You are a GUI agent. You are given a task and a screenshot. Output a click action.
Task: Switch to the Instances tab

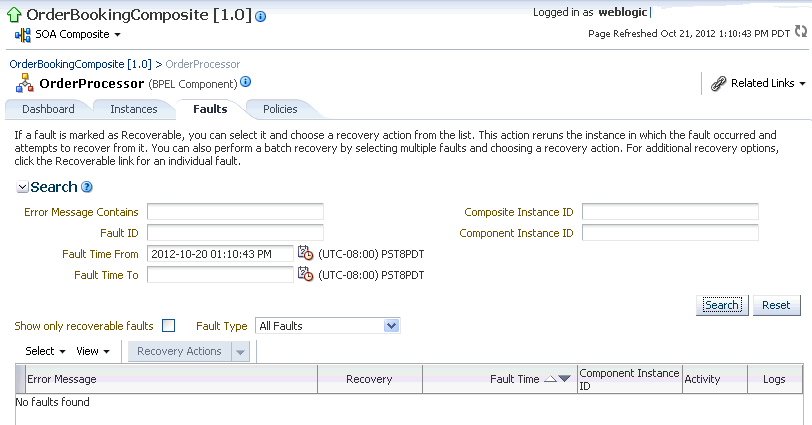coord(134,109)
